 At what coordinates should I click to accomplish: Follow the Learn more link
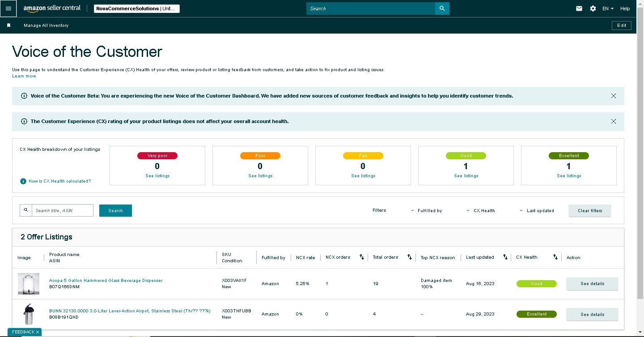click(x=24, y=76)
